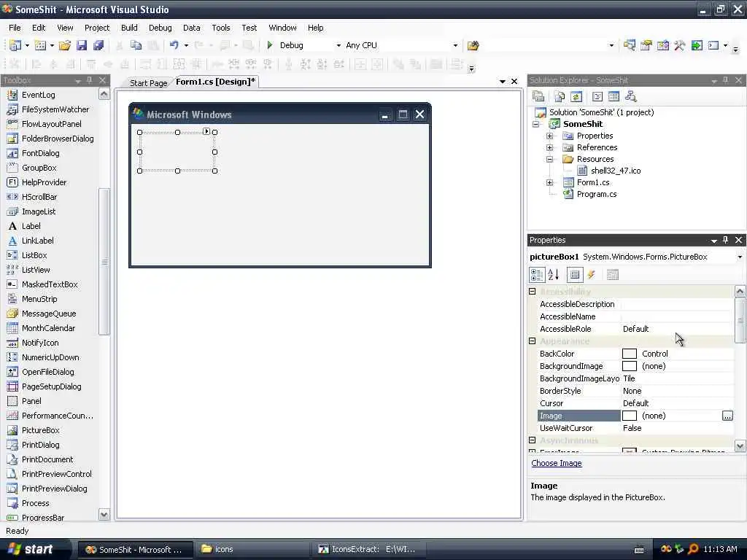
Task: Click Solution Explorer View Class Diagram icon
Action: pos(631,97)
